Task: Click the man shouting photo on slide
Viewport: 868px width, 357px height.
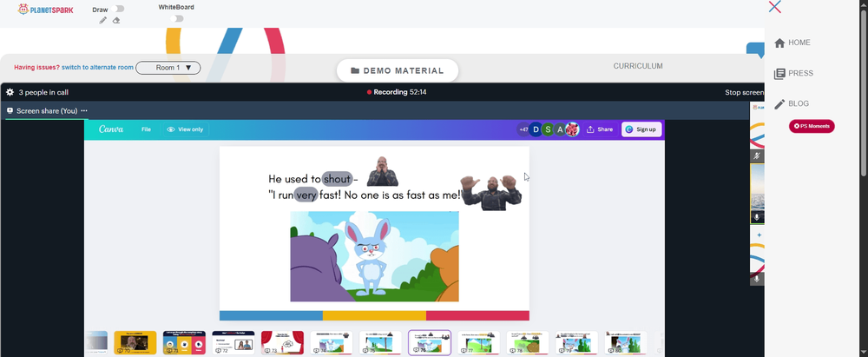Action: click(x=383, y=171)
